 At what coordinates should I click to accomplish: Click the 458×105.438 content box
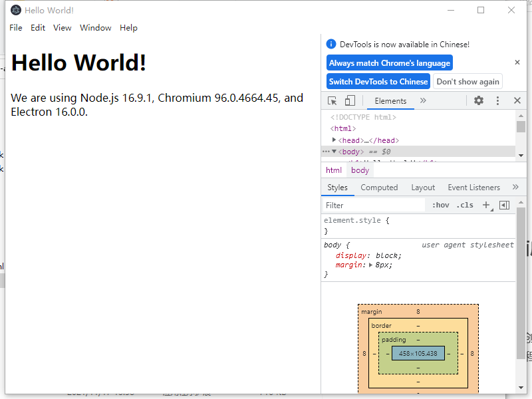coord(418,353)
